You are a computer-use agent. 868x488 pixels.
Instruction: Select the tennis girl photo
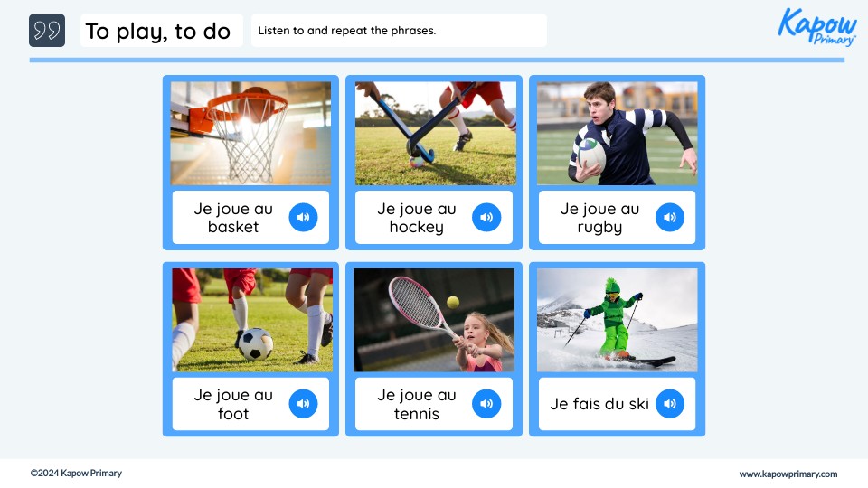click(x=434, y=320)
